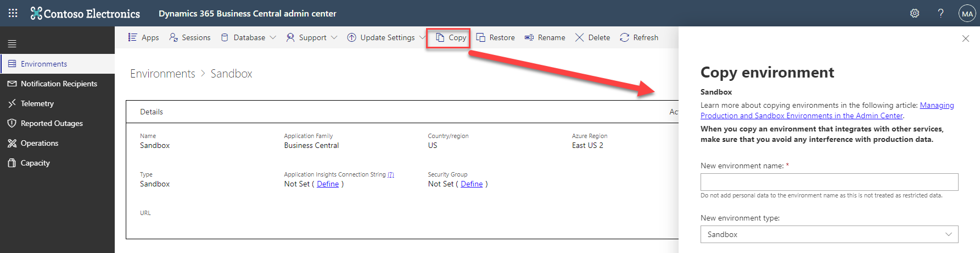Expand the Database dropdown
Viewport: 980px width, 253px height.
(x=248, y=37)
